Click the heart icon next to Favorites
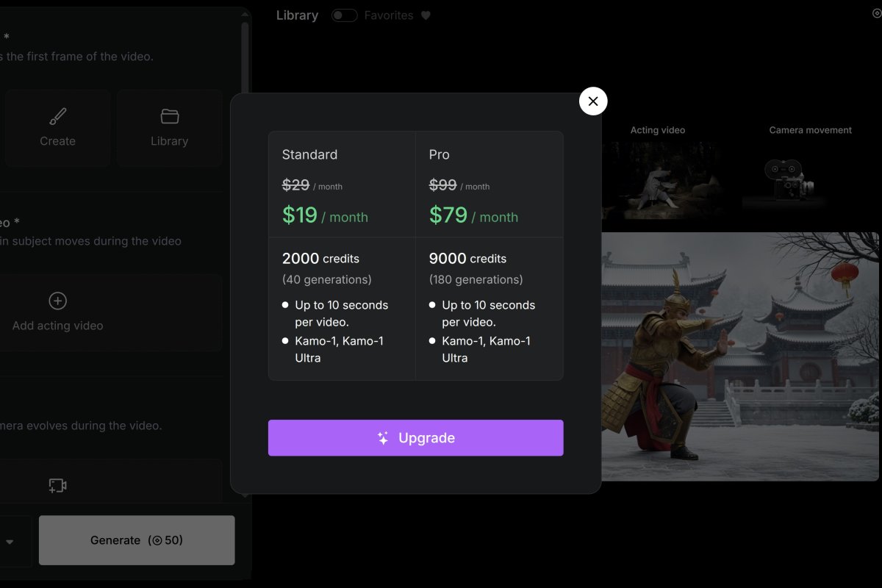The width and height of the screenshot is (882, 588). coord(426,15)
